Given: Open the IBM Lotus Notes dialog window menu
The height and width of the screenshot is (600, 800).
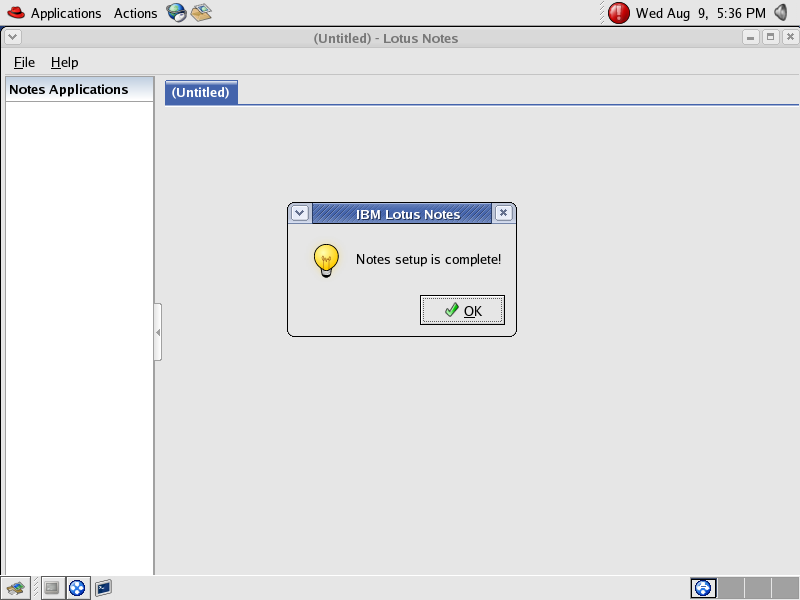Looking at the screenshot, I should (x=300, y=213).
